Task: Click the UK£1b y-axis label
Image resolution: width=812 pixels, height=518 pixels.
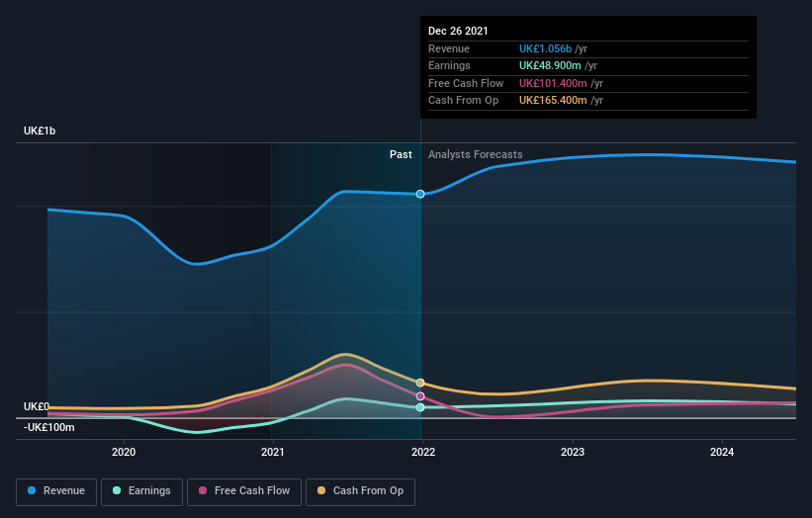Action: point(40,130)
